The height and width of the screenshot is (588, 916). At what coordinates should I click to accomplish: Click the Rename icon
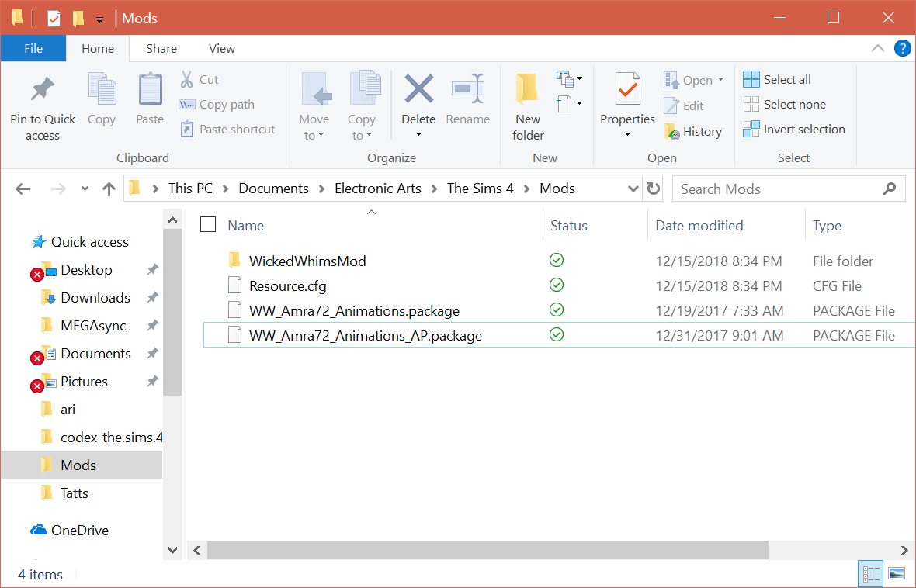pyautogui.click(x=468, y=89)
